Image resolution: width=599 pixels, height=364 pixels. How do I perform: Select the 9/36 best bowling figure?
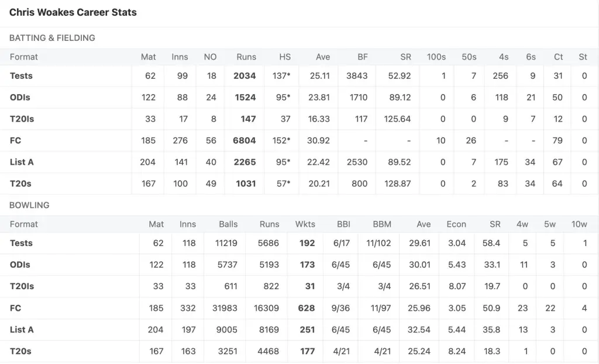click(x=340, y=308)
